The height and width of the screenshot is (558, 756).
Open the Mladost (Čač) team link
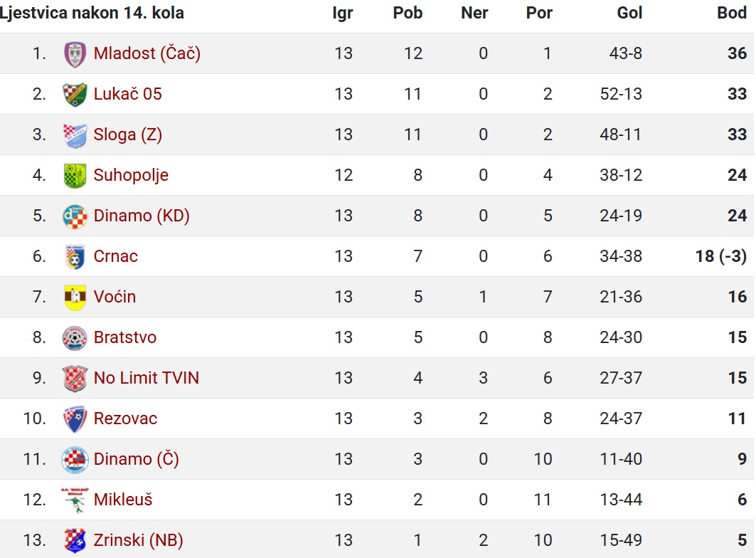click(x=147, y=53)
